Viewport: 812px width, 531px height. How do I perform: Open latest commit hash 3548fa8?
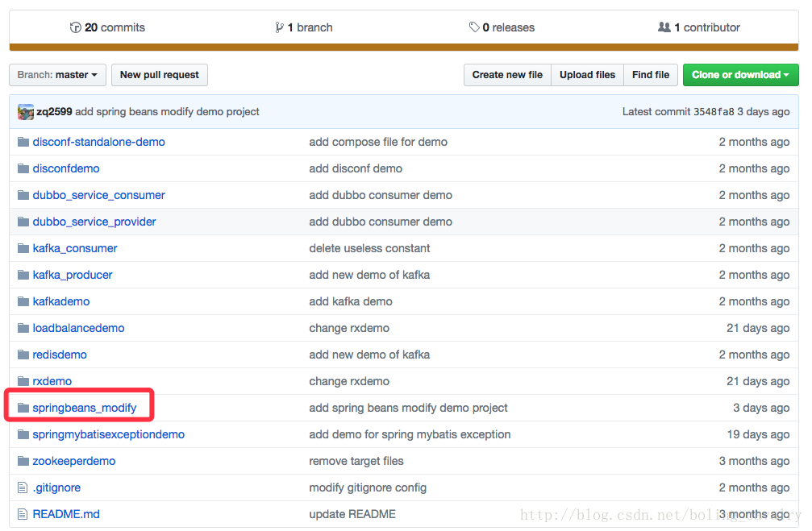(714, 112)
